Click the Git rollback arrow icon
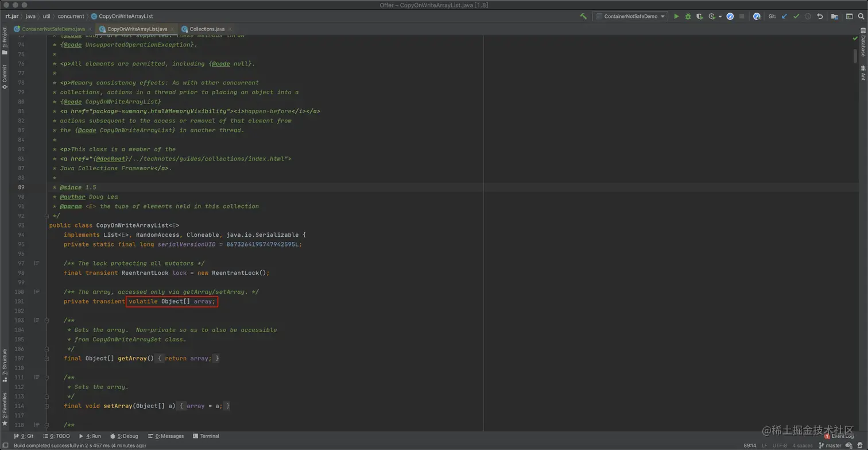 tap(820, 17)
